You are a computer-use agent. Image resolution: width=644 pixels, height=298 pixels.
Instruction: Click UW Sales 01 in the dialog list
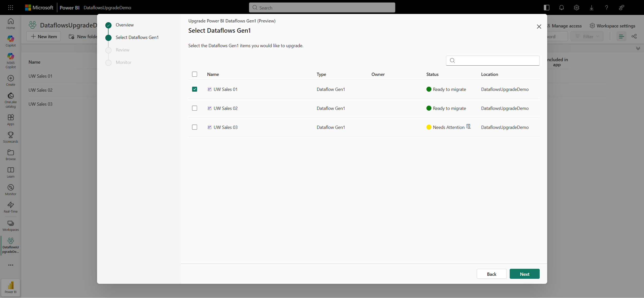coord(225,89)
